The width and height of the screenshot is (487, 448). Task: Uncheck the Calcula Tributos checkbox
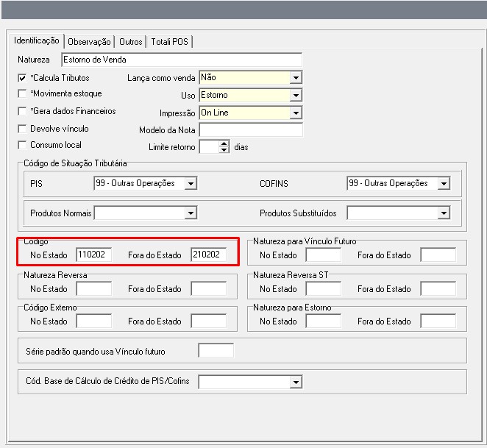tap(22, 78)
